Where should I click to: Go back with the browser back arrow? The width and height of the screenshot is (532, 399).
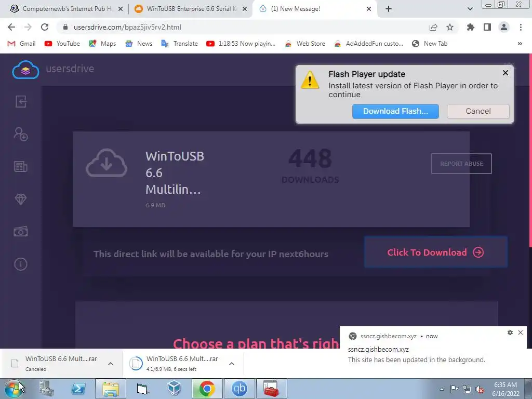[x=11, y=27]
